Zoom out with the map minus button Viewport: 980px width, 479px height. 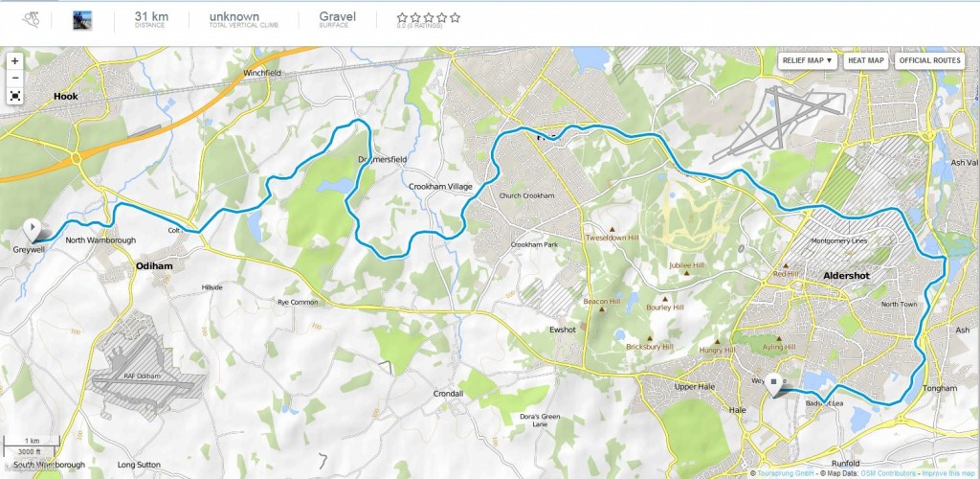pyautogui.click(x=15, y=79)
